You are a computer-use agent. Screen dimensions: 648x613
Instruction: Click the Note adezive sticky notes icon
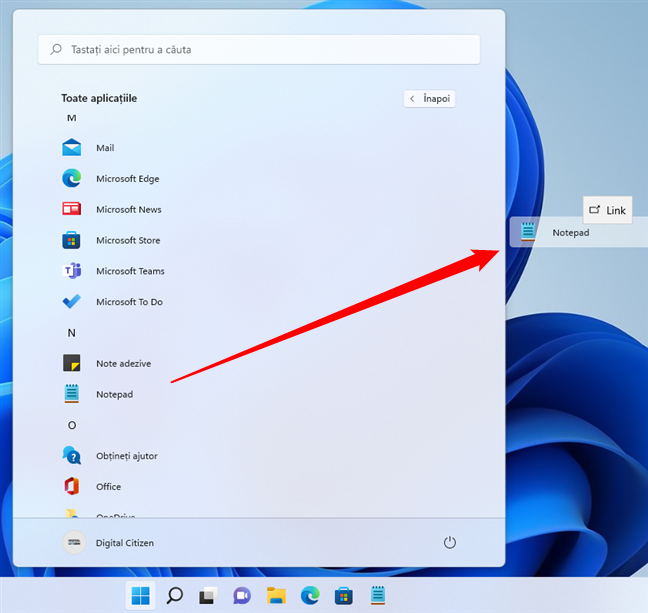tap(71, 363)
